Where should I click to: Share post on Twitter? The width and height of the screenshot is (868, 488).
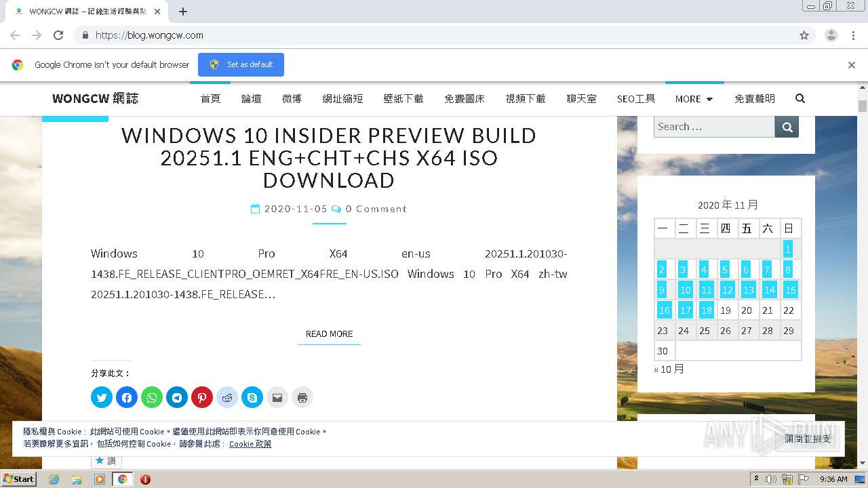point(102,397)
